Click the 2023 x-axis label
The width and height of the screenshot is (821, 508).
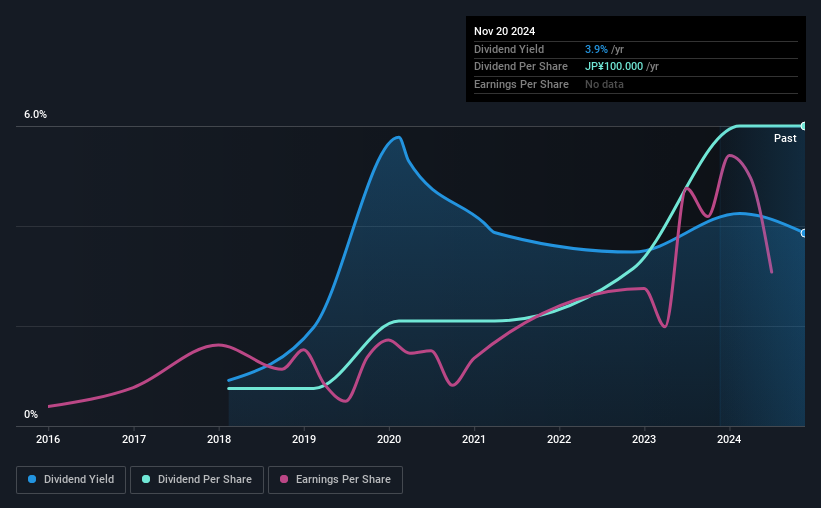tap(644, 439)
